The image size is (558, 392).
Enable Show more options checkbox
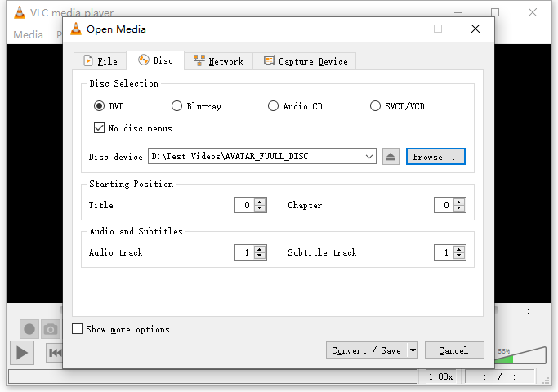[77, 328]
